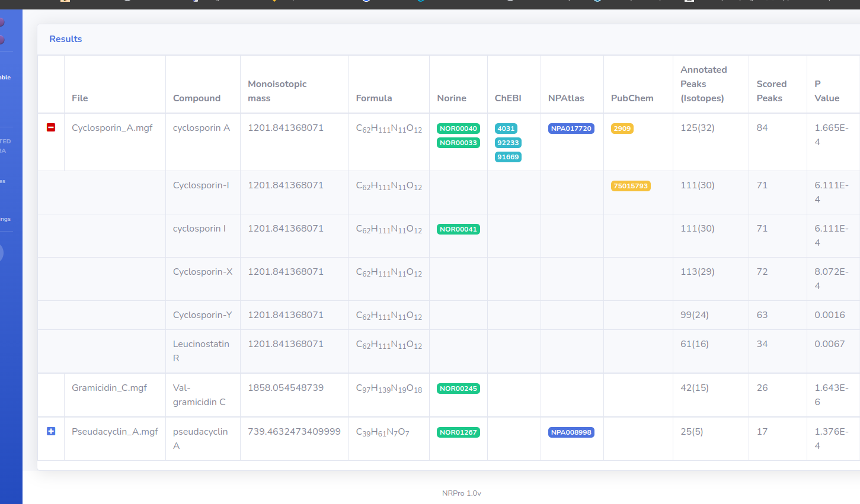Image resolution: width=860 pixels, height=504 pixels.
Task: Click compound name pseudacyclin A
Action: [x=200, y=439]
